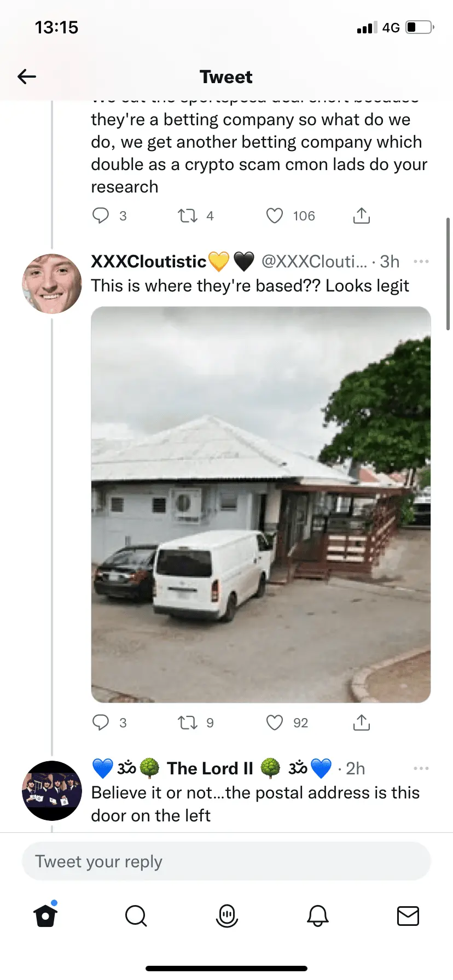
Task: Retweet the XXXCloutistic building photo tweet
Action: pyautogui.click(x=188, y=722)
